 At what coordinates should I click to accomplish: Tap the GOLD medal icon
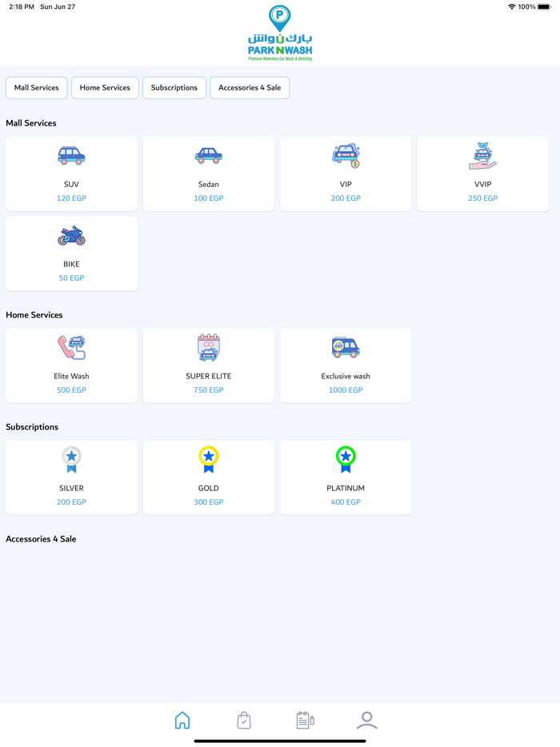(209, 459)
